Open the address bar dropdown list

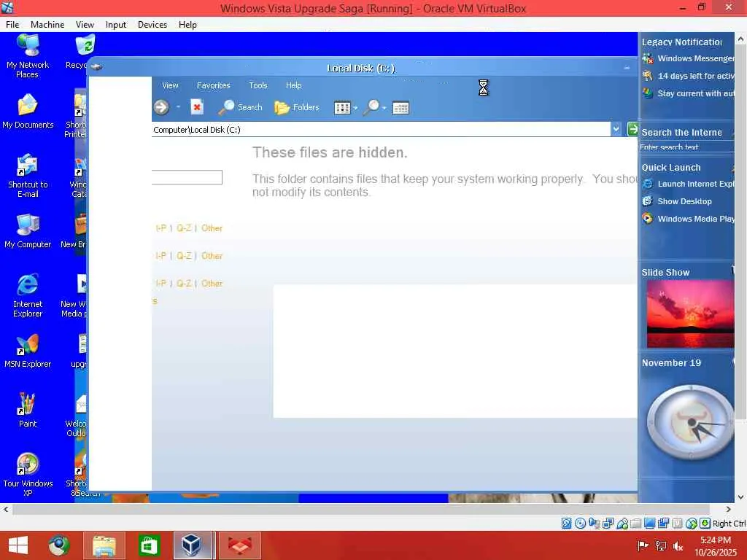[616, 129]
